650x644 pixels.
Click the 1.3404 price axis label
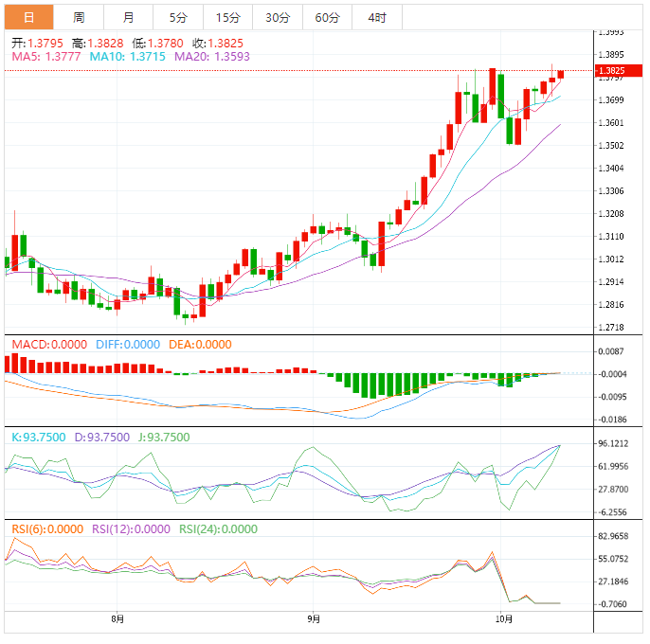[x=611, y=169]
